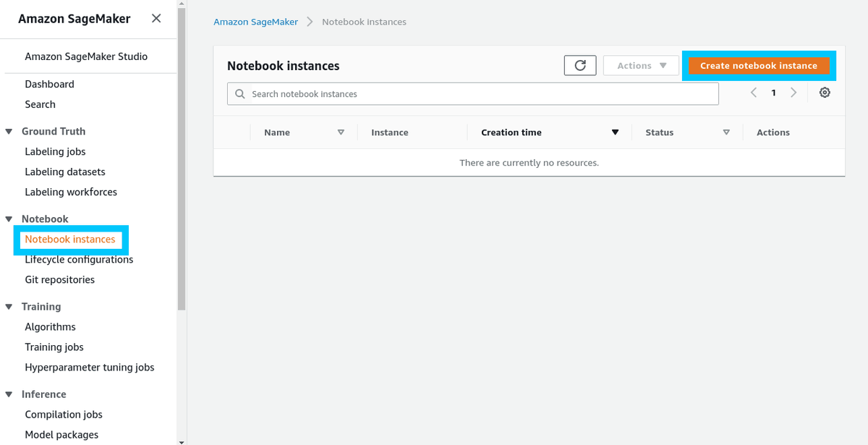Open the Name column filter dropdown
Screen dimensions: 868x445
(340, 132)
